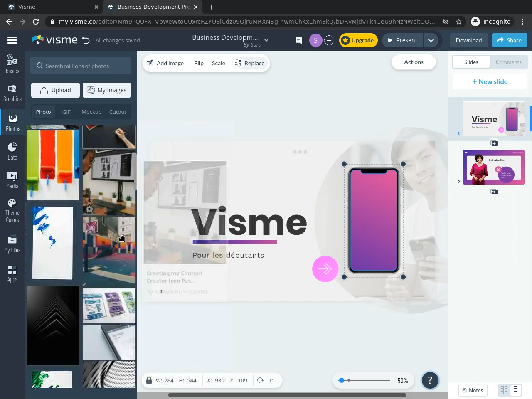
Task: Expand the Present options dropdown arrow
Action: point(431,40)
